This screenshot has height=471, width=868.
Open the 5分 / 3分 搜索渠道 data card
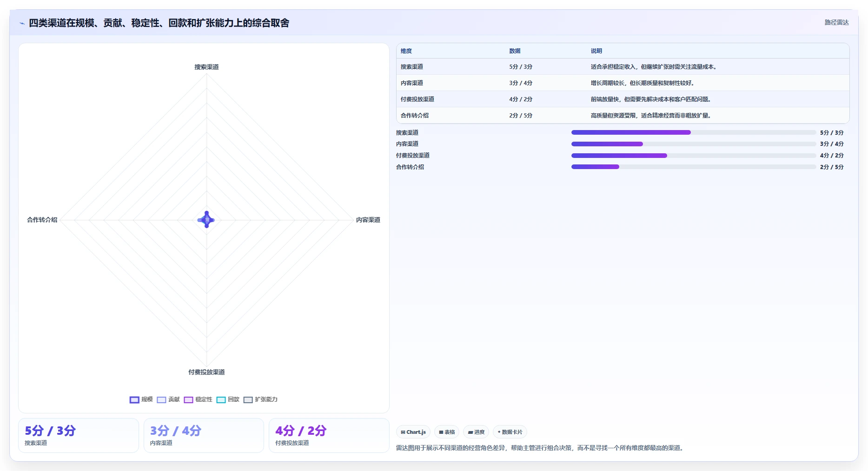coord(79,435)
